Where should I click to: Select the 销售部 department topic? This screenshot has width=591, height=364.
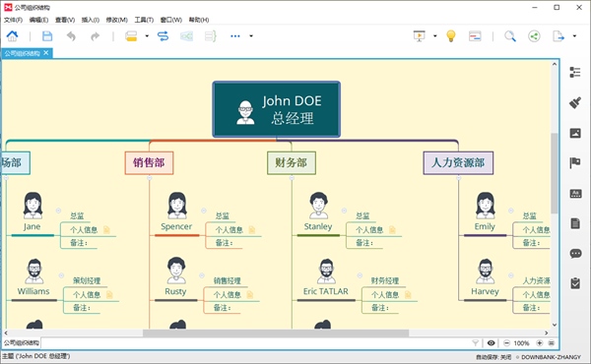tap(149, 162)
